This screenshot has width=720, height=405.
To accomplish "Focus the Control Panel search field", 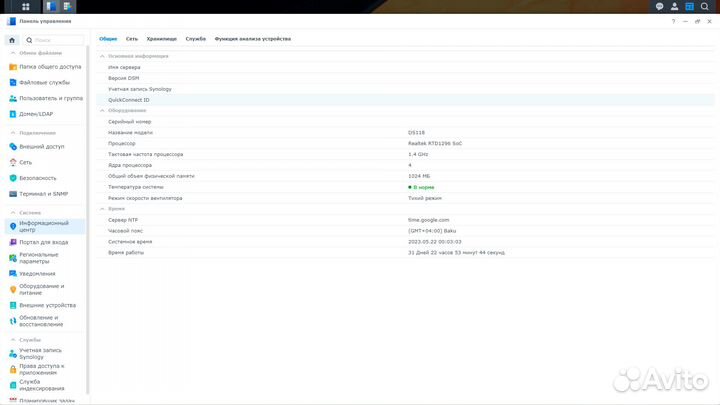I will 54,40.
